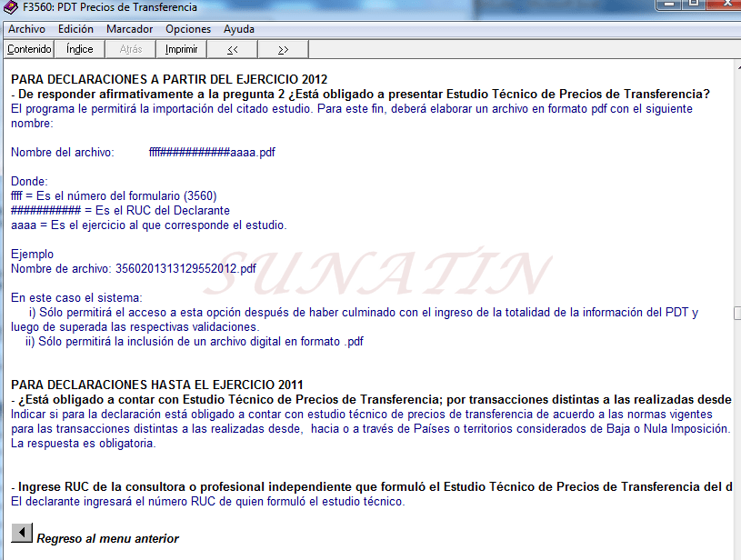Print the topic with Imprimir
The image size is (741, 560).
tap(182, 49)
